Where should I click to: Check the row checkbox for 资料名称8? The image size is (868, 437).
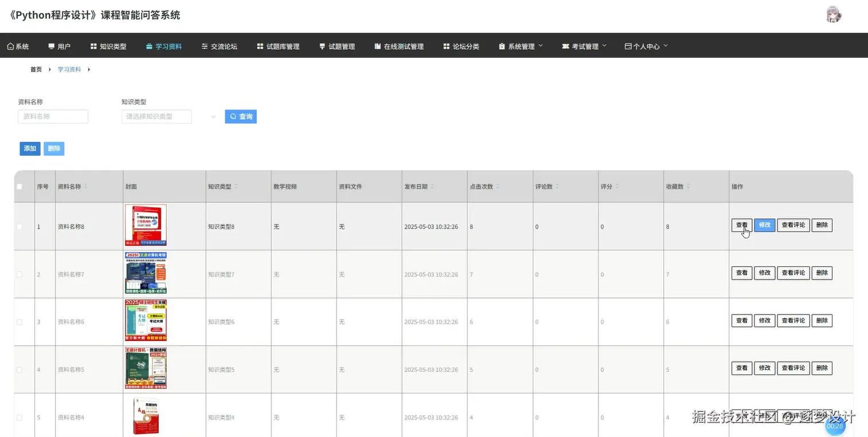19,227
